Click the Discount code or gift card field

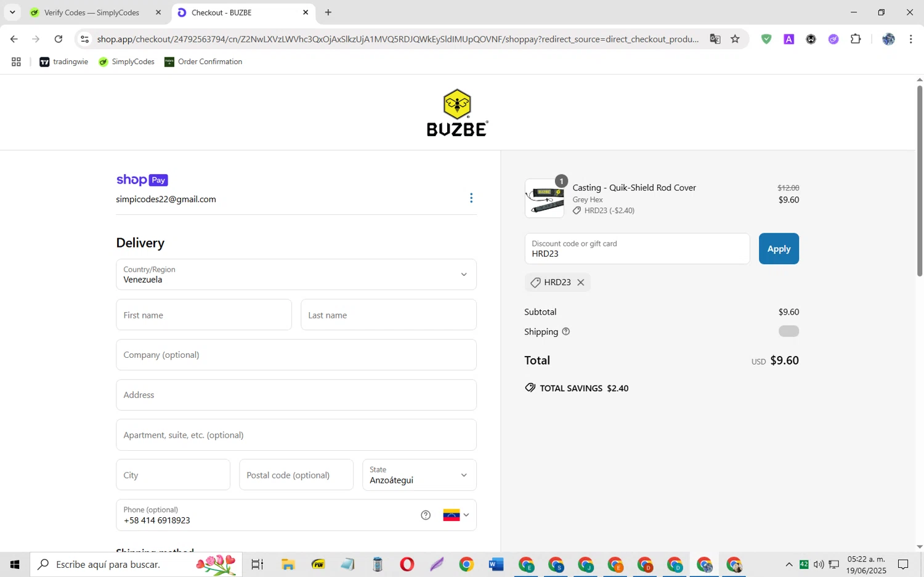coord(637,249)
